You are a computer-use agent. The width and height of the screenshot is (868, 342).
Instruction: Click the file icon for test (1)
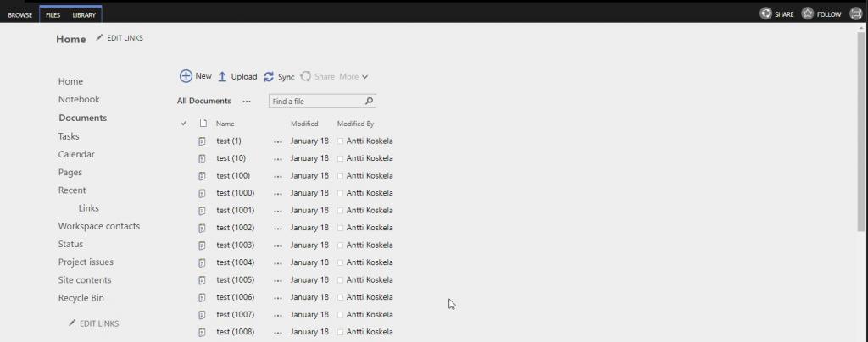tap(203, 141)
